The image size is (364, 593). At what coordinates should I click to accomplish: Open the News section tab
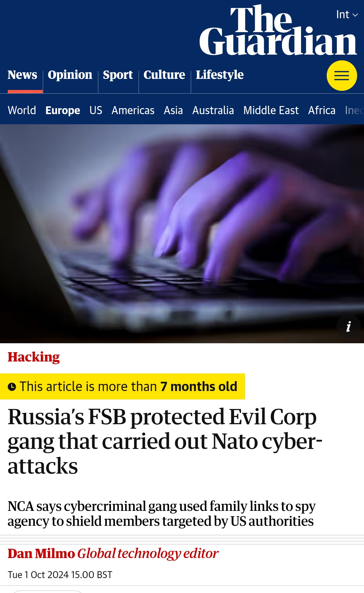[22, 75]
